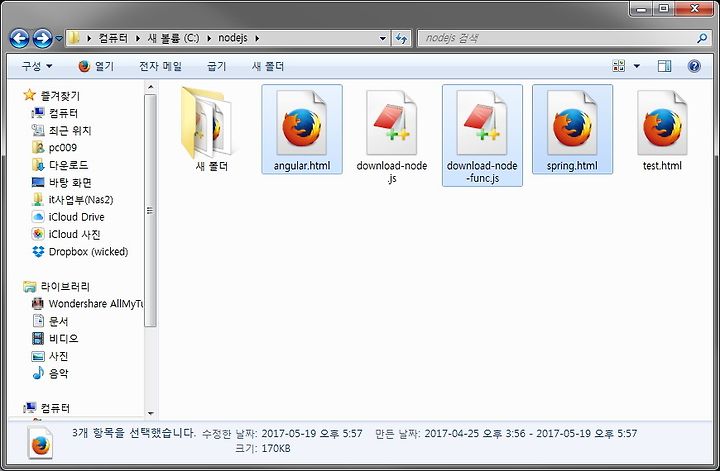
Task: Create a folder with 새 폴더 toolbar button
Action: point(268,67)
